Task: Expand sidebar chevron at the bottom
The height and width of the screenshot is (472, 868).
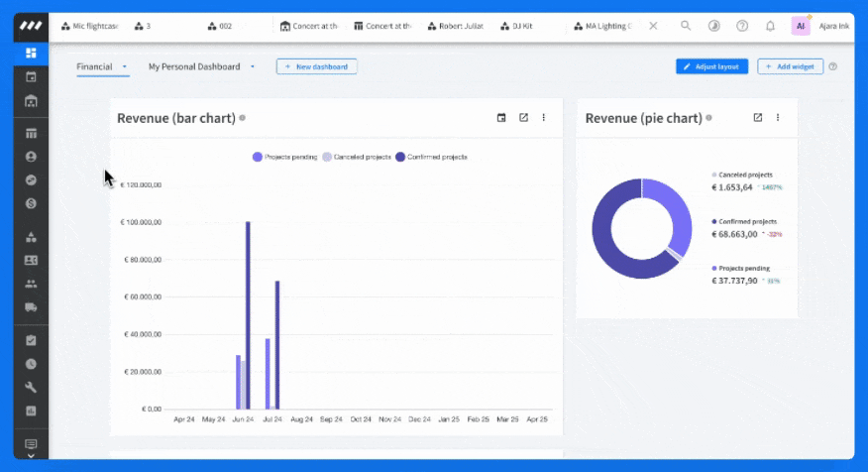Action: tap(31, 455)
